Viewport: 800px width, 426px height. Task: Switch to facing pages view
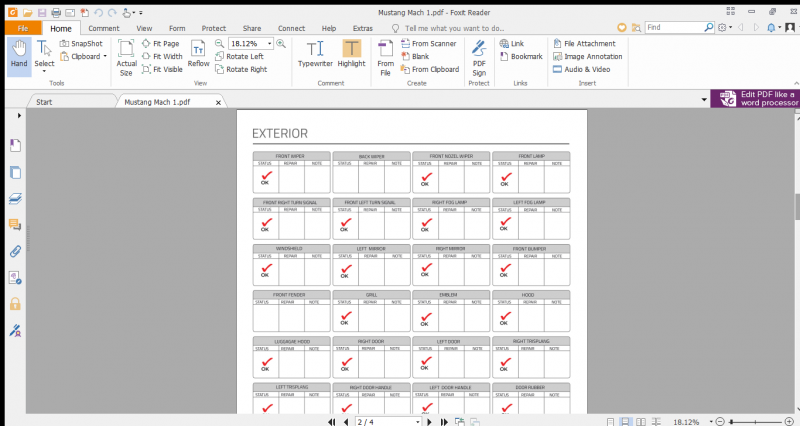(641, 422)
